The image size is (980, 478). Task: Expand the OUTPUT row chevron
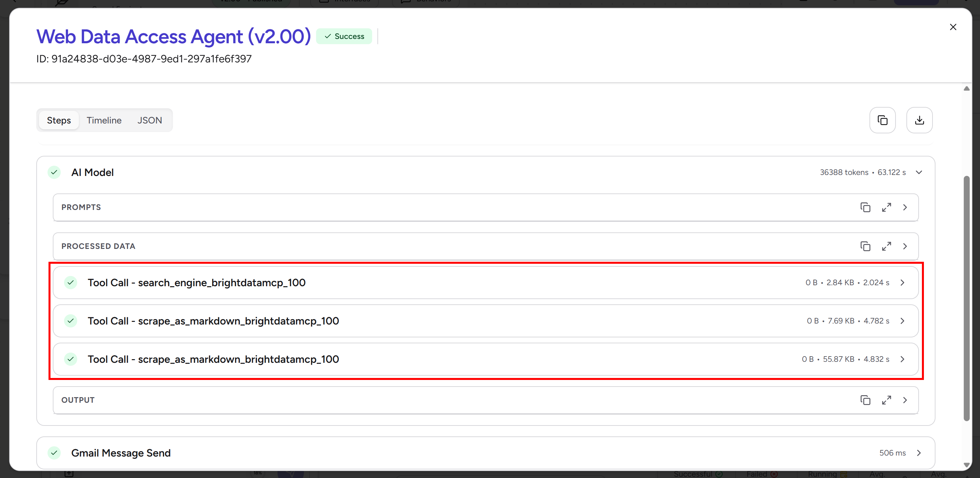pyautogui.click(x=905, y=400)
